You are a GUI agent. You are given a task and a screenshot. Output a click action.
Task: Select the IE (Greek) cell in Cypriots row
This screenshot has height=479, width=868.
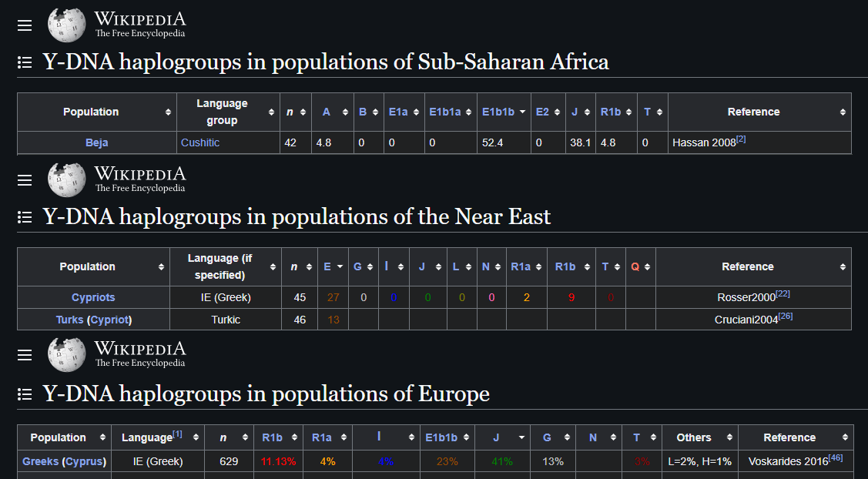pos(226,298)
